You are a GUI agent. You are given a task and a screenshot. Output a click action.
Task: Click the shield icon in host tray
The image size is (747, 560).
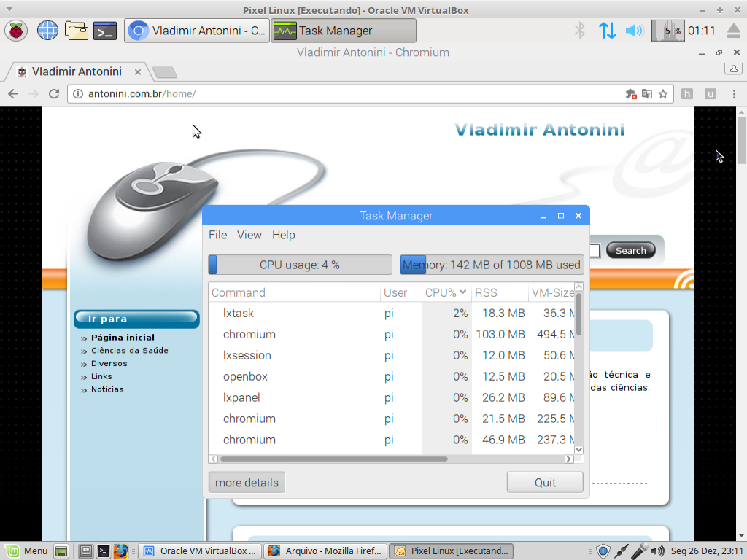click(x=603, y=551)
